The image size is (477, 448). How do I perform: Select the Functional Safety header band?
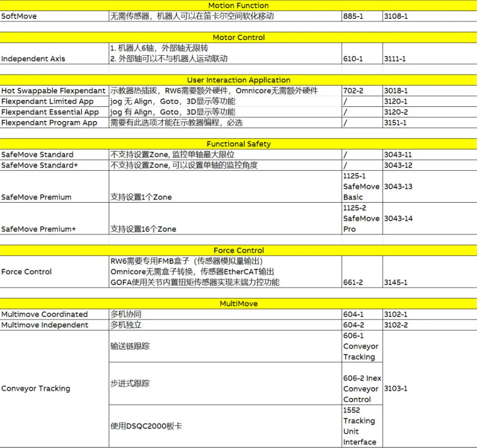[x=238, y=144]
